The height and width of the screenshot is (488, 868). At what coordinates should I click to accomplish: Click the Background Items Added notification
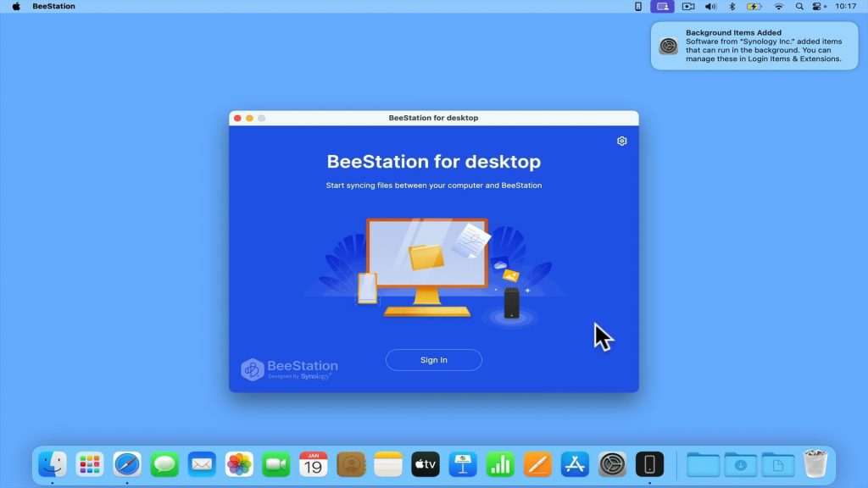[754, 46]
